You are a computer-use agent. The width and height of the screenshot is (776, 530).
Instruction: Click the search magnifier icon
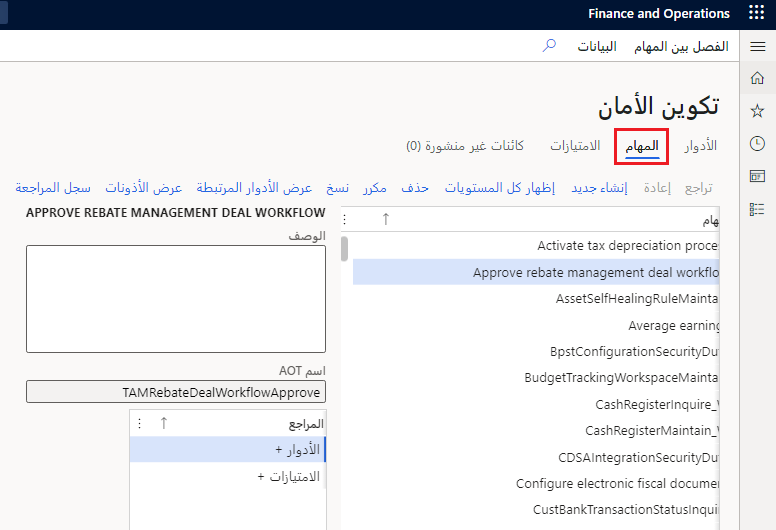[x=549, y=46]
